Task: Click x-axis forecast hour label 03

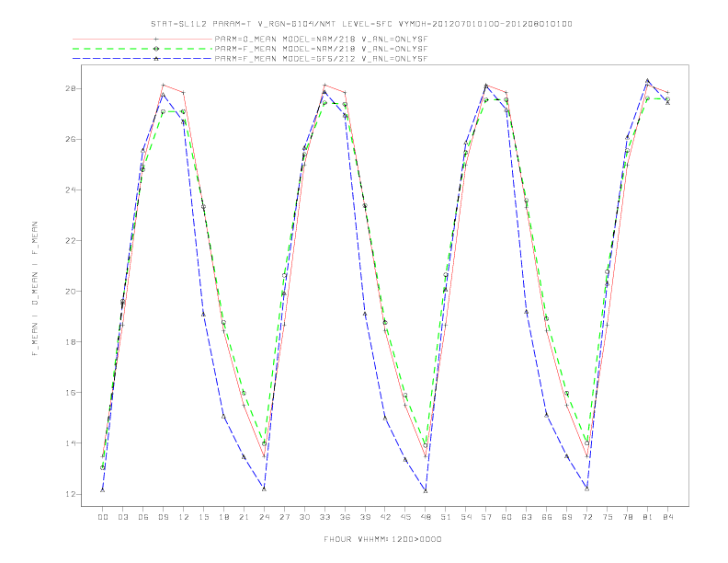Action: coord(122,517)
